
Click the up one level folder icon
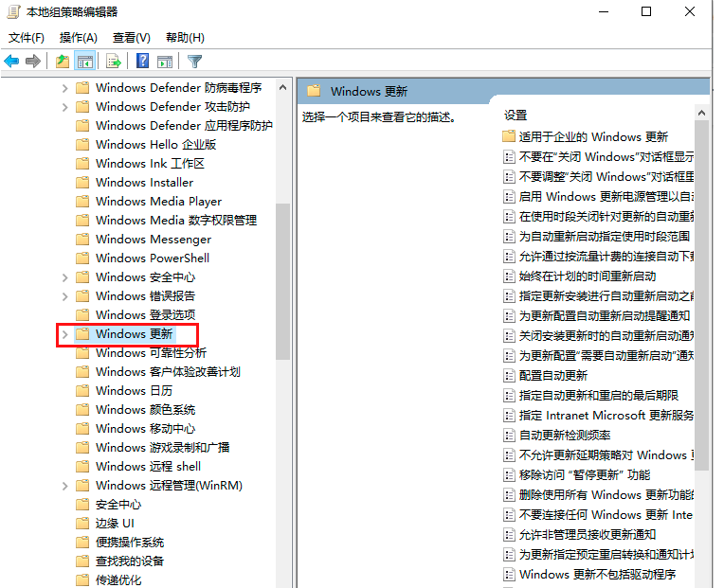tap(62, 62)
